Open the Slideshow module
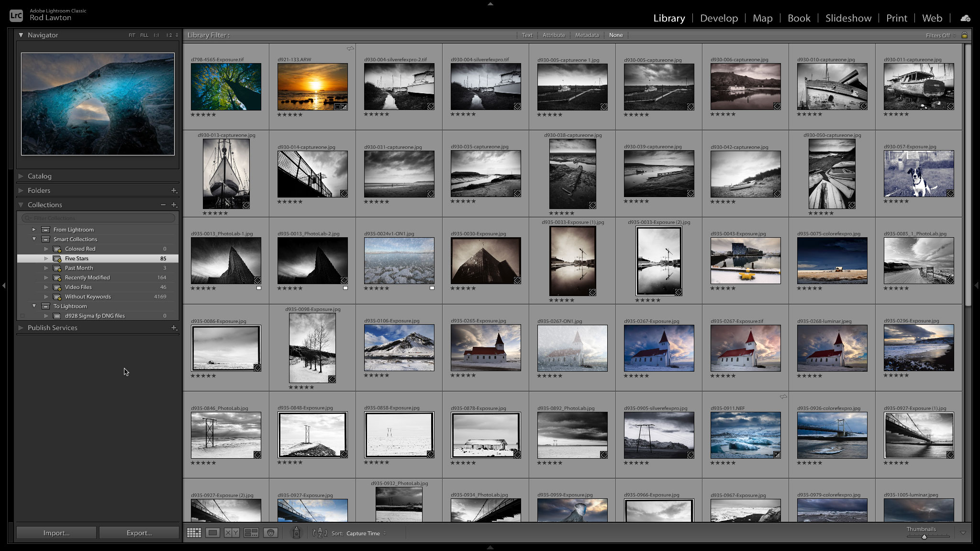The image size is (980, 551). (848, 18)
